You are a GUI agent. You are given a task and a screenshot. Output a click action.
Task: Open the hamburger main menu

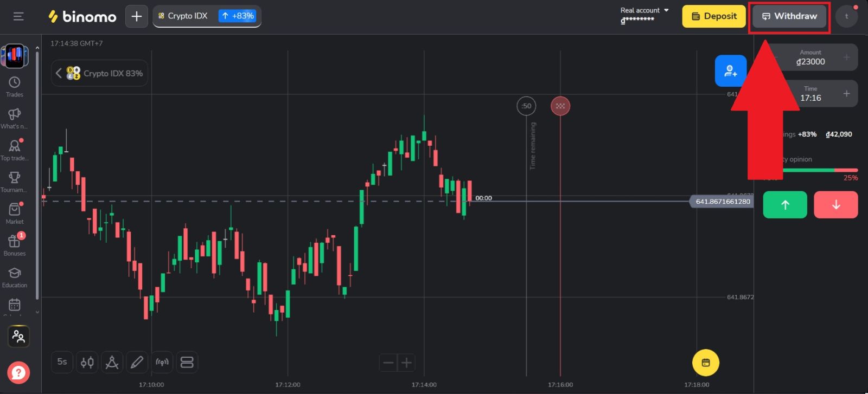(18, 16)
